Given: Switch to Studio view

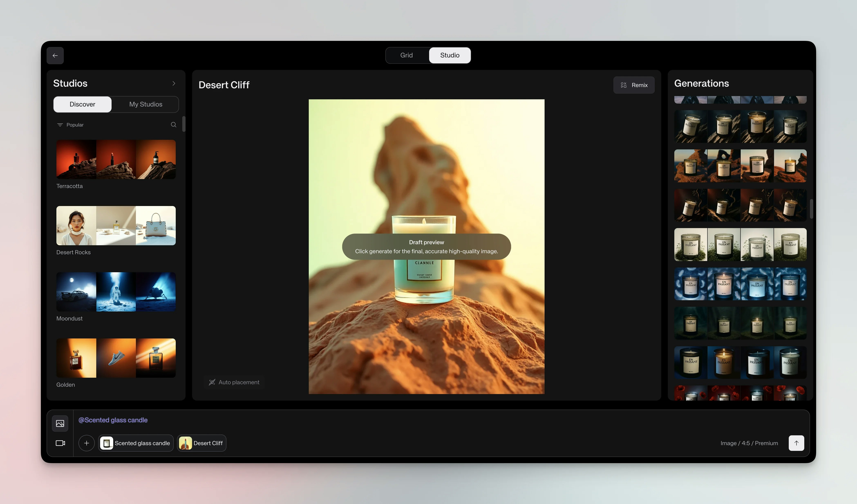Looking at the screenshot, I should click(x=450, y=55).
